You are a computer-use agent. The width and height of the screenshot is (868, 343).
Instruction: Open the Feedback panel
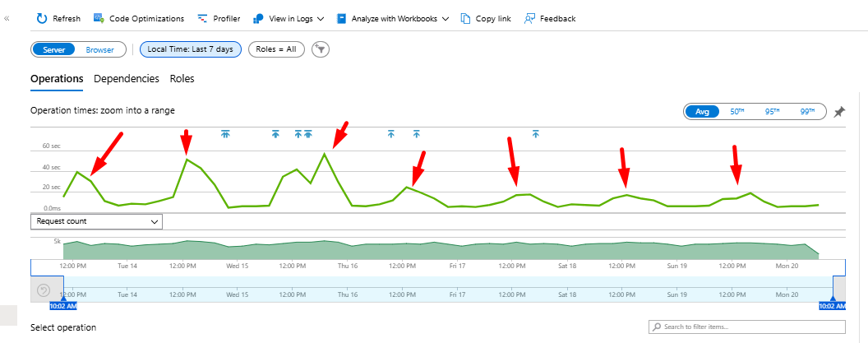point(550,18)
